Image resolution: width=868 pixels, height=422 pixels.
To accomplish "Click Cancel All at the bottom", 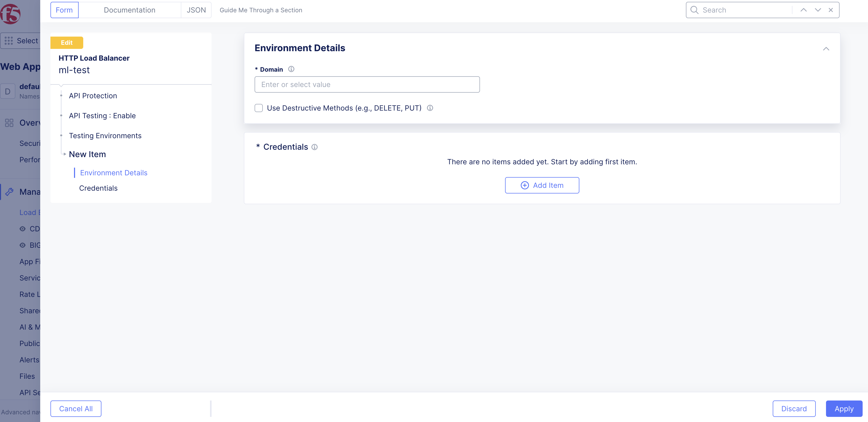I will point(76,408).
